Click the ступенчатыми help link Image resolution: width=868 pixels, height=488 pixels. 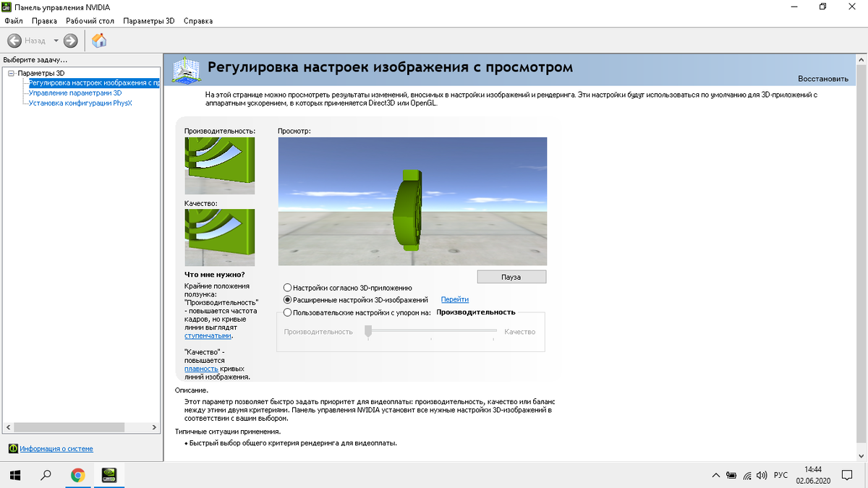tap(208, 336)
